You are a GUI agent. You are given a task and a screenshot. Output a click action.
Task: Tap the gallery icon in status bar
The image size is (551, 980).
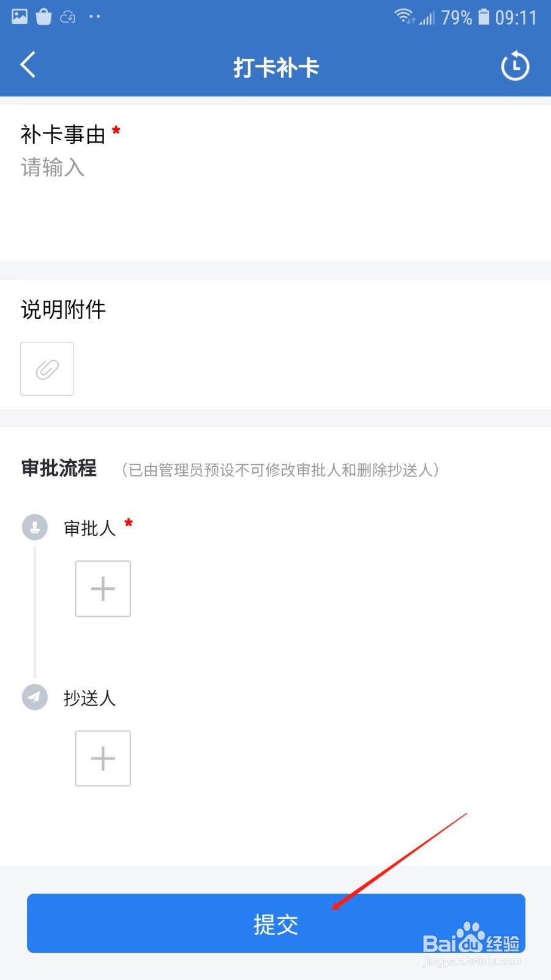point(20,17)
